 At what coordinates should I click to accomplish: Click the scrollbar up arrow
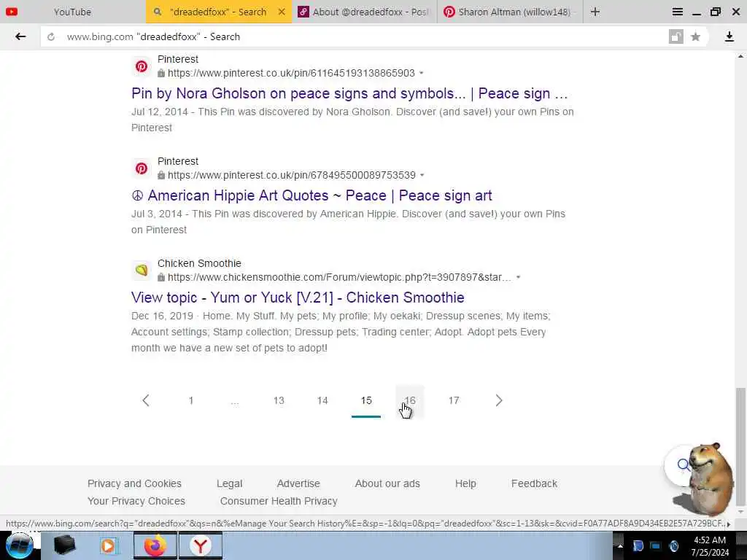pos(740,56)
